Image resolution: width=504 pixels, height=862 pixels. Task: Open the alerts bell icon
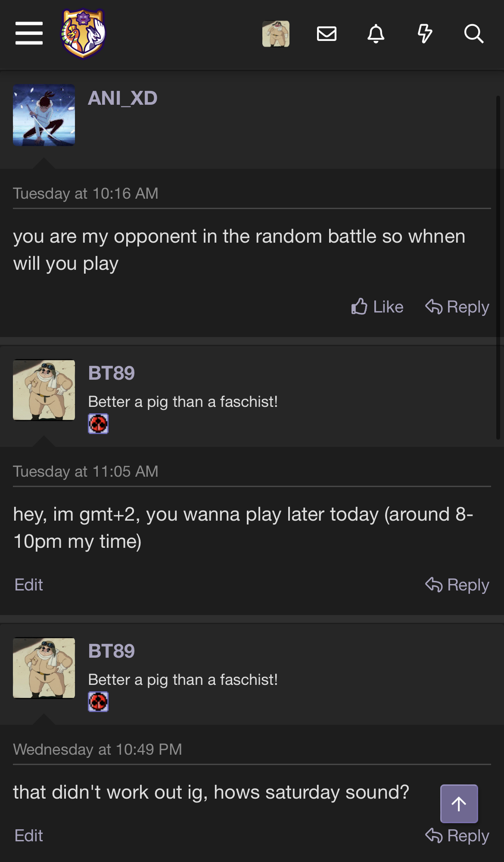click(376, 34)
